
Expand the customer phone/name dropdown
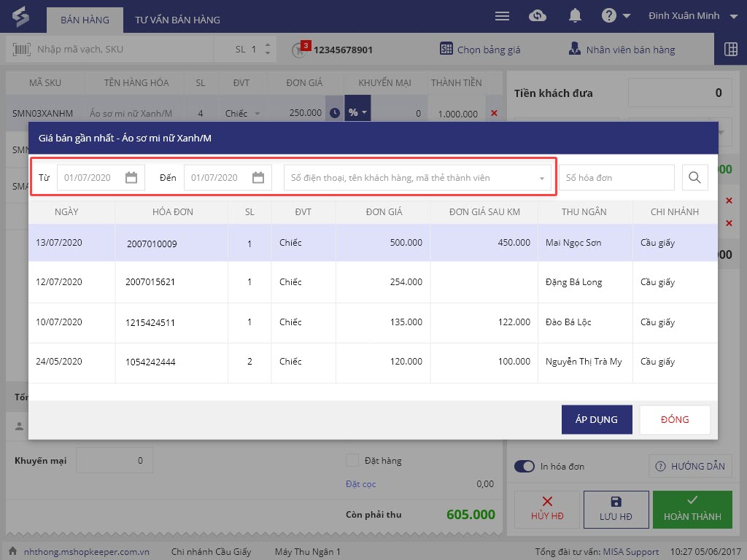pyautogui.click(x=542, y=178)
